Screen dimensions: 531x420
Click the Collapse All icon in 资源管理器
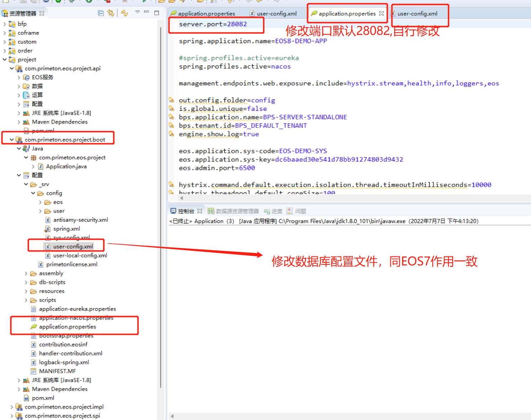[101, 13]
